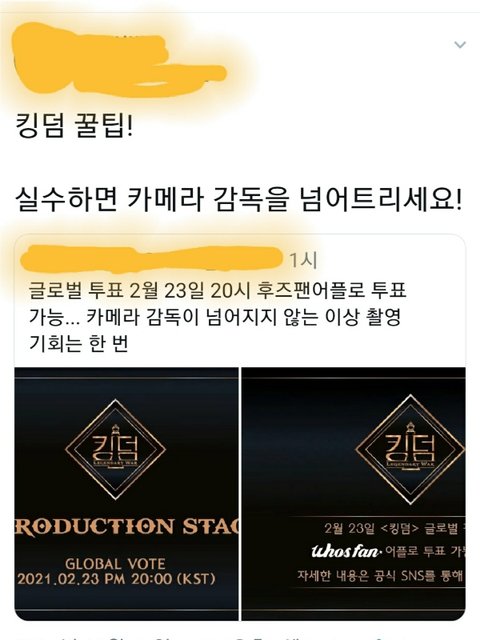
Task: Select the '실수하면 카메라 감독을 넘어트리세요!' text line
Action: coord(239,200)
